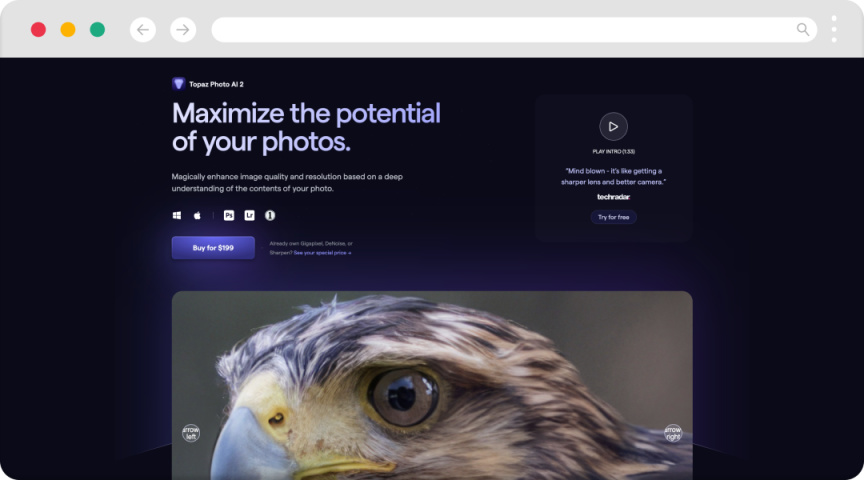The height and width of the screenshot is (480, 864).
Task: Click the eagle photo preview image
Action: tap(432, 385)
